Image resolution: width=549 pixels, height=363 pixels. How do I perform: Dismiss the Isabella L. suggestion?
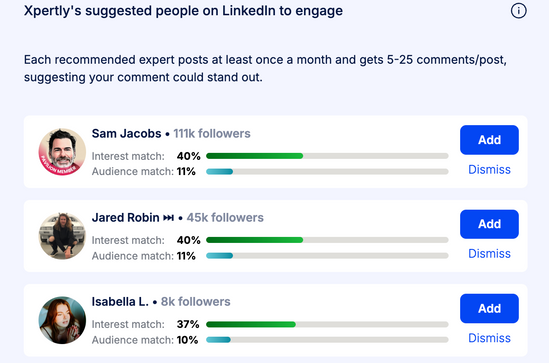tap(489, 338)
